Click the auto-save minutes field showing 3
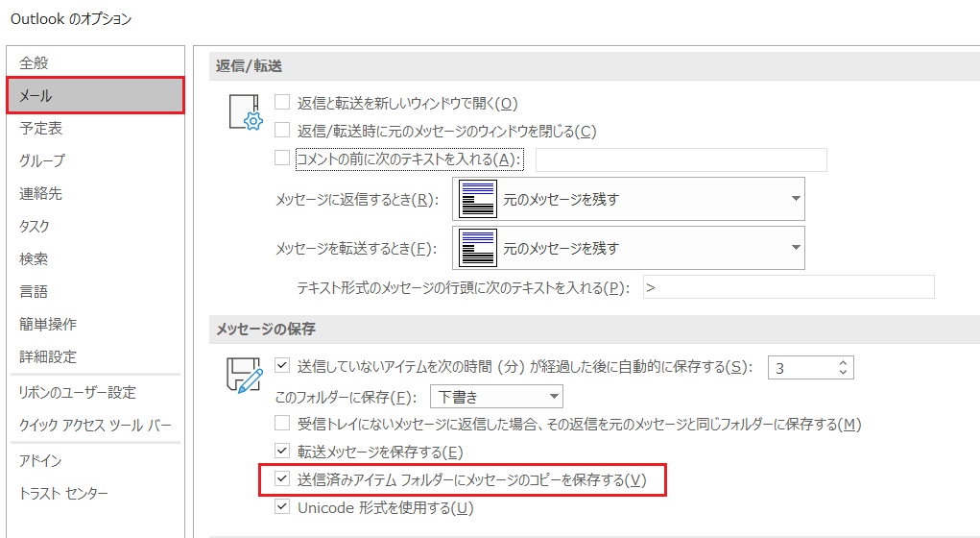The height and width of the screenshot is (538, 980). pyautogui.click(x=801, y=368)
